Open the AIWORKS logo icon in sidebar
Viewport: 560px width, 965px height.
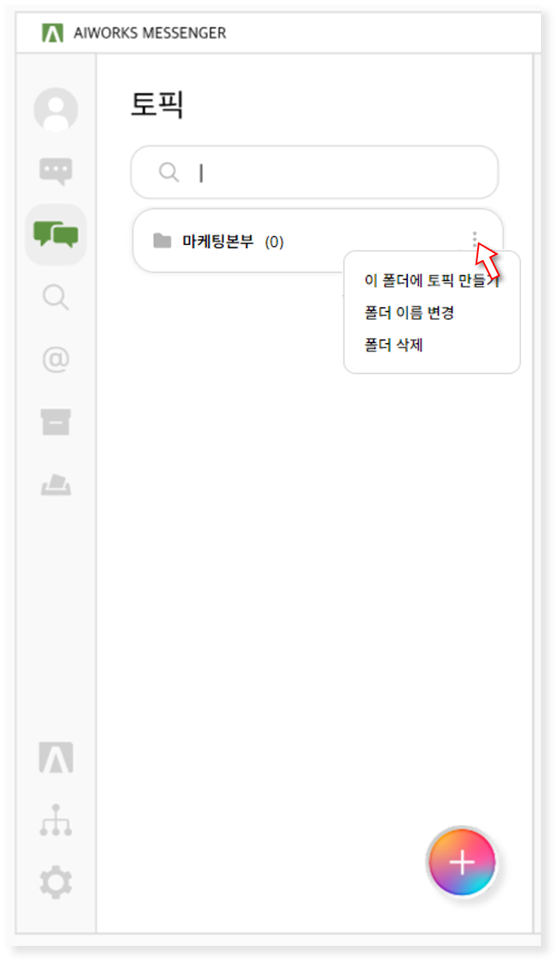(56, 757)
